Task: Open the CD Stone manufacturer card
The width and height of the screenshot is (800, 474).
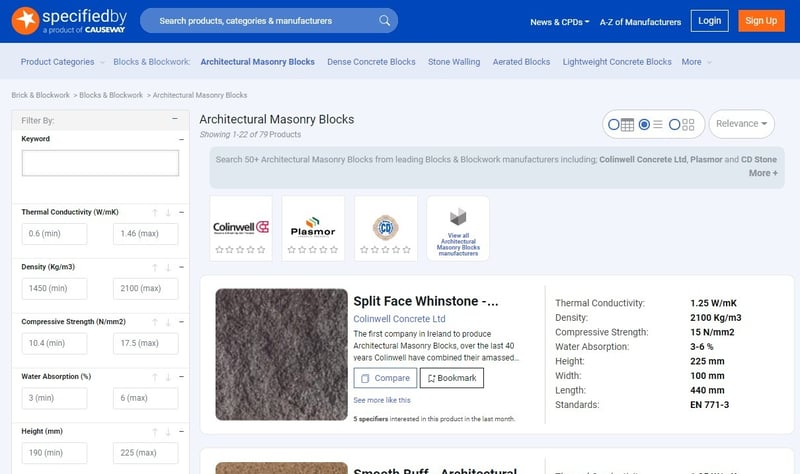Action: (386, 228)
